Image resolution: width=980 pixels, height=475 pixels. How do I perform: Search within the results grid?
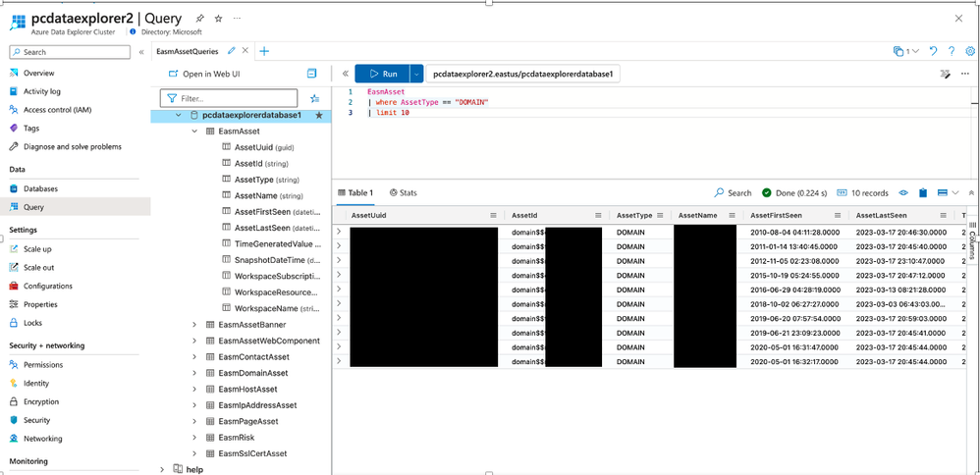[734, 193]
